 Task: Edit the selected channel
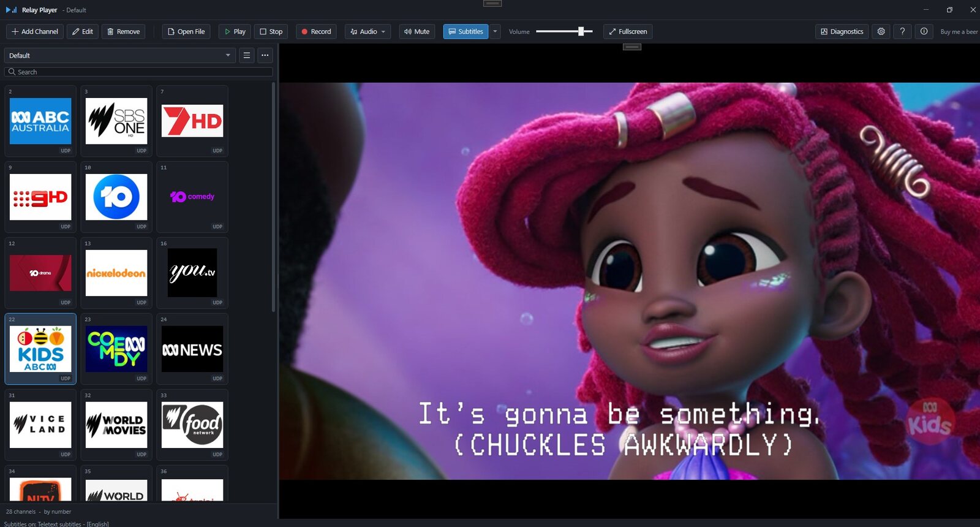(82, 31)
